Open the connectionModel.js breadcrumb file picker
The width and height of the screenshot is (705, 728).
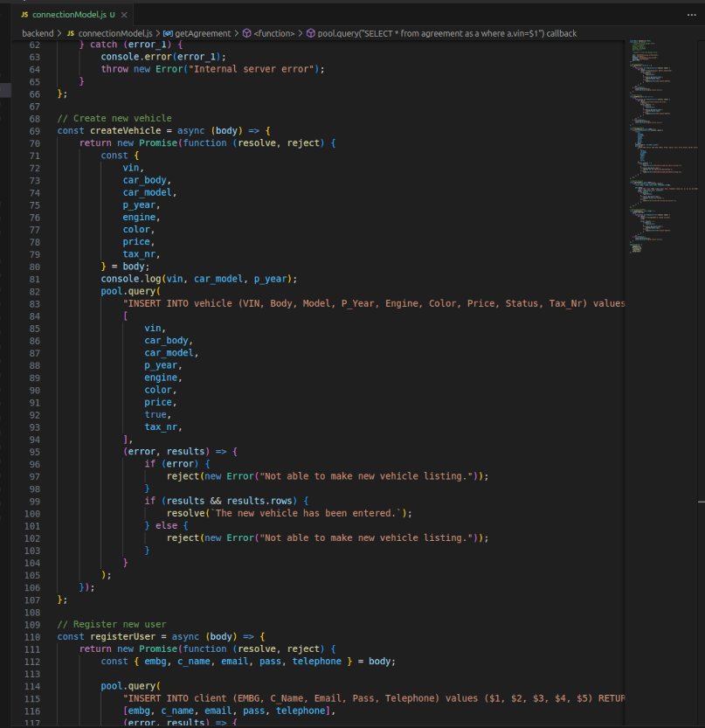[114, 33]
